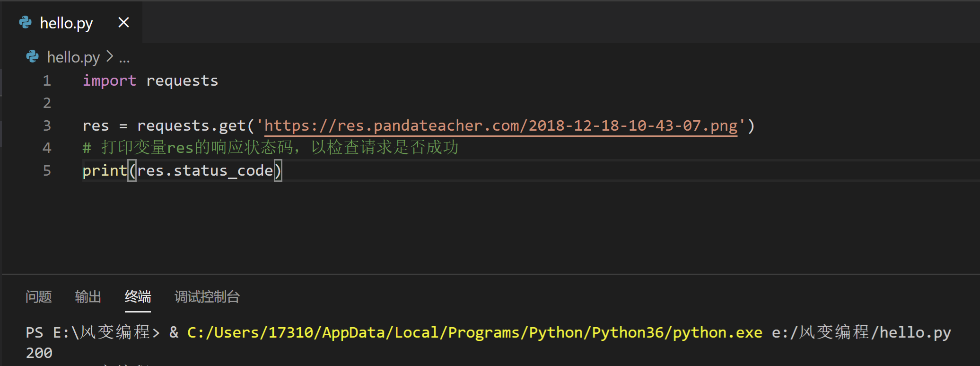The height and width of the screenshot is (366, 980).
Task: Click res.status_code inside the print call
Action: (x=205, y=170)
